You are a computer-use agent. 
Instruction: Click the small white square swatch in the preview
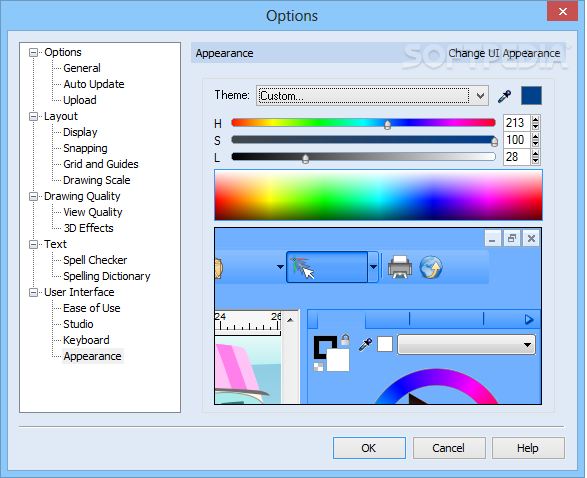[x=385, y=344]
